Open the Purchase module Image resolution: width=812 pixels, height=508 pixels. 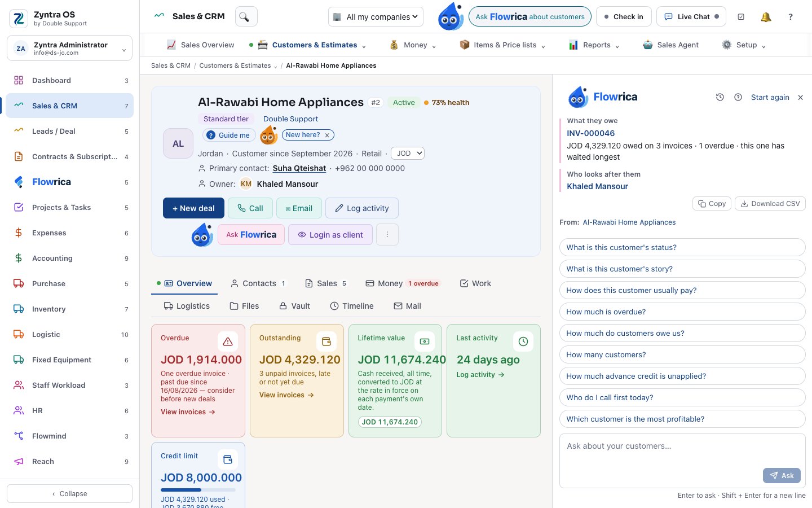(70, 283)
